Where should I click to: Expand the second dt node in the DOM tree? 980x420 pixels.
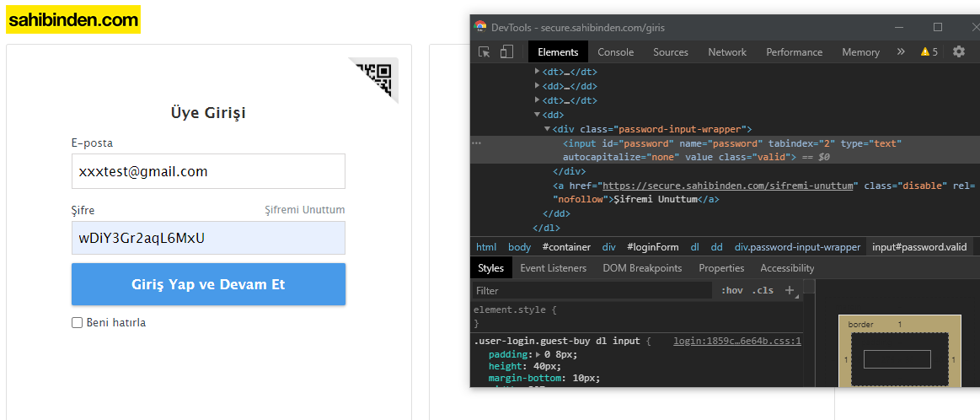pos(538,100)
